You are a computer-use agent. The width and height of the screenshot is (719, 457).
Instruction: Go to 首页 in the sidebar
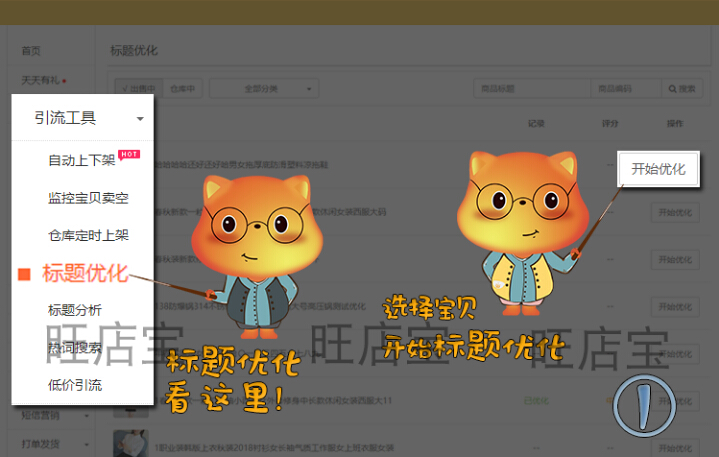31,51
